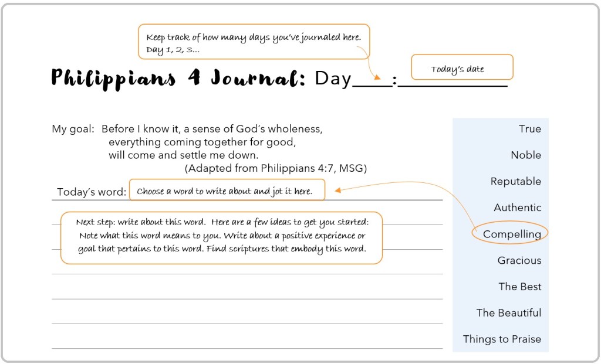Image resolution: width=601 pixels, height=364 pixels.
Task: Select Things to Praise list entry
Action: (x=502, y=339)
